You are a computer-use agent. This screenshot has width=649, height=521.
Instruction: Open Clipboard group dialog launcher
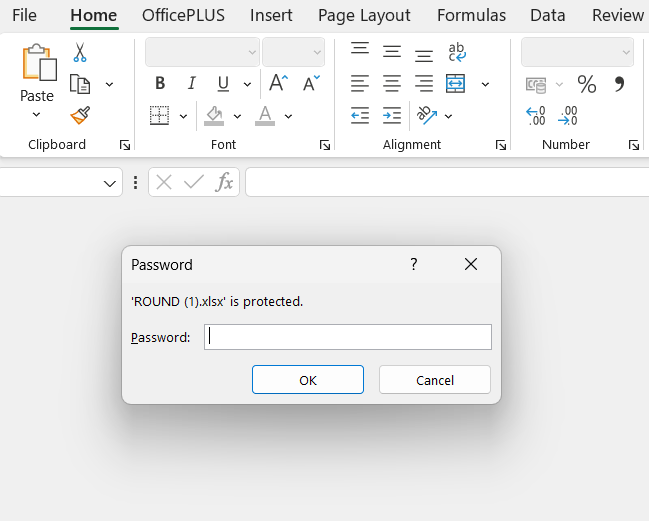click(x=125, y=145)
